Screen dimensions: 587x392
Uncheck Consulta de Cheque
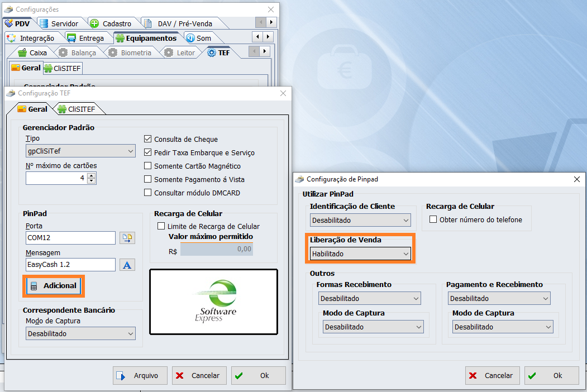[148, 139]
